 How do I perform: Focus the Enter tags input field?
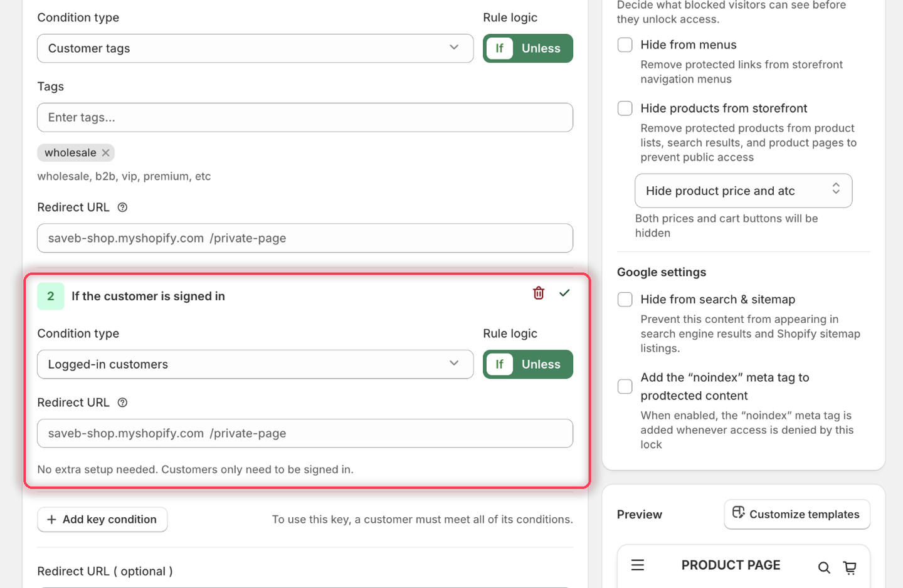(x=305, y=117)
